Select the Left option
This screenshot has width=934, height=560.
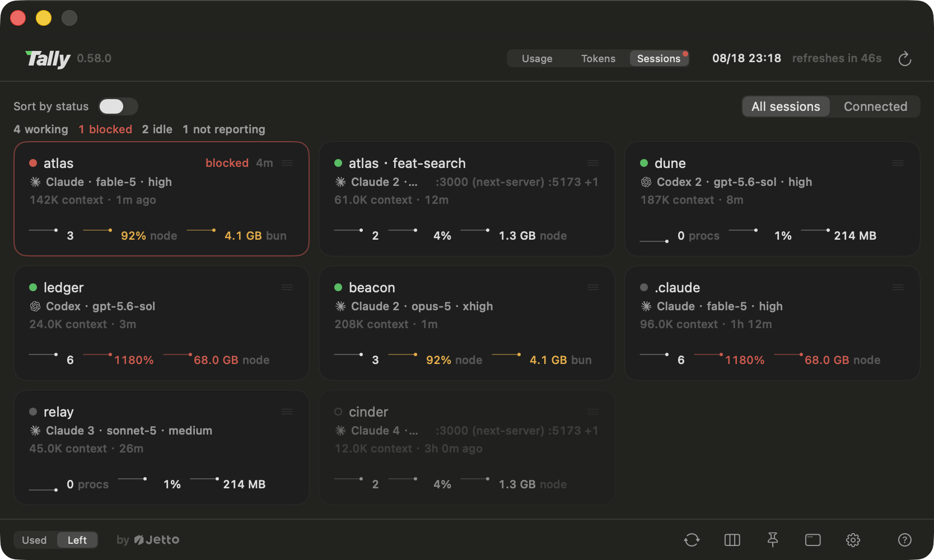[77, 540]
